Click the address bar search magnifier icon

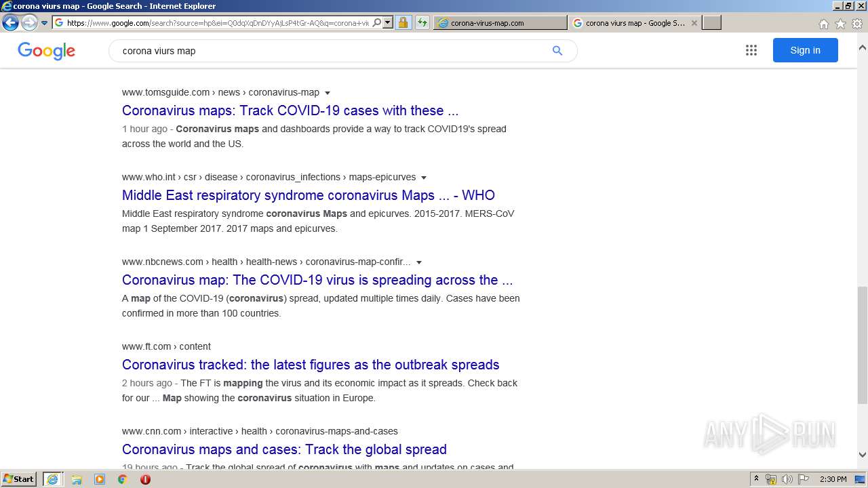377,23
